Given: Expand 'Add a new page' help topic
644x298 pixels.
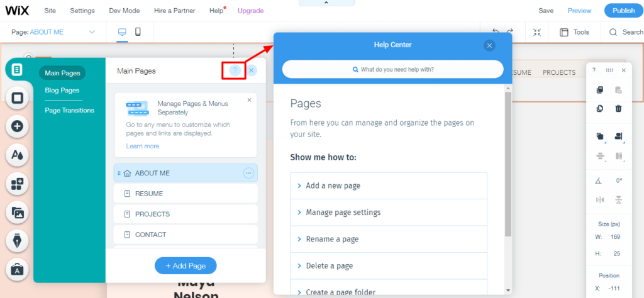Looking at the screenshot, I should coord(389,185).
